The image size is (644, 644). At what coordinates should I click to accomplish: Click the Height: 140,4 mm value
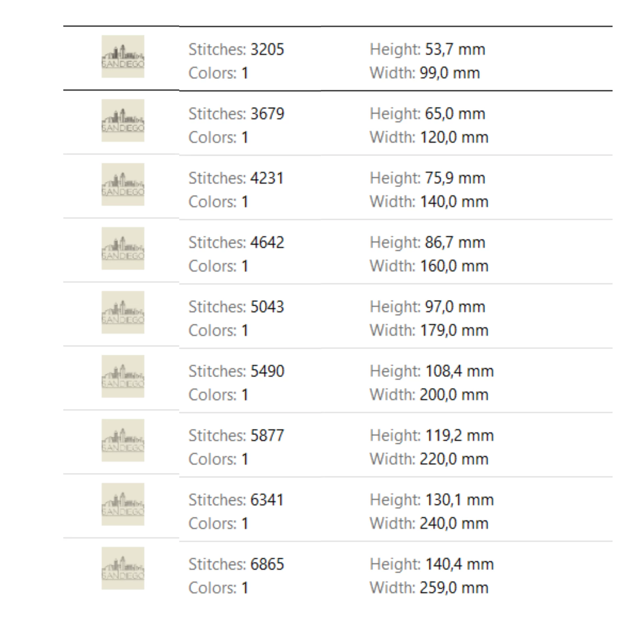[431, 564]
